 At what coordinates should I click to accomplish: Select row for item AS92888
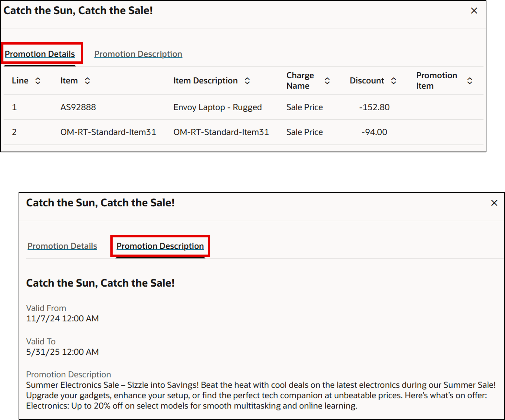78,107
